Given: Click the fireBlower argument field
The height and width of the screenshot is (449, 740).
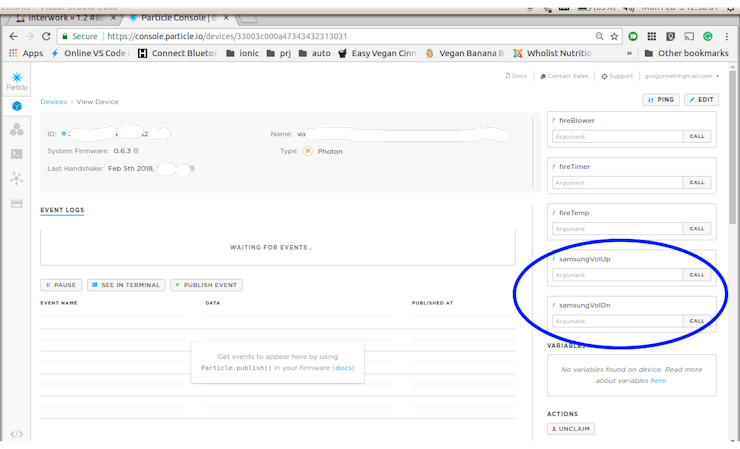Looking at the screenshot, I should pos(617,136).
